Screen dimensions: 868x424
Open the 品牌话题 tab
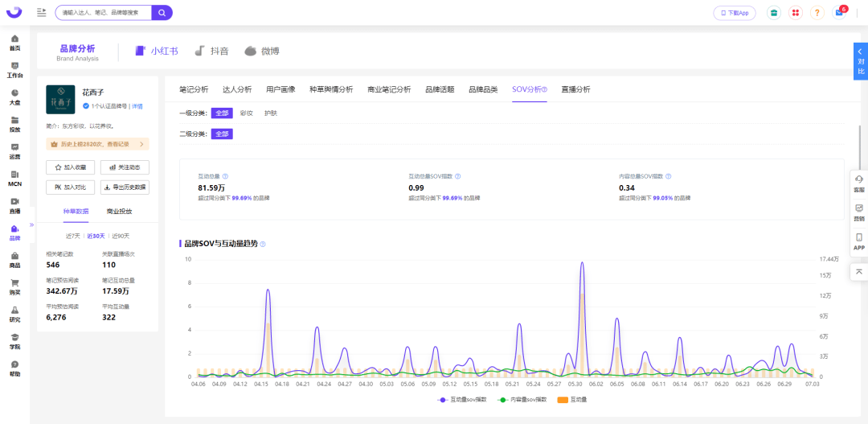pos(440,89)
